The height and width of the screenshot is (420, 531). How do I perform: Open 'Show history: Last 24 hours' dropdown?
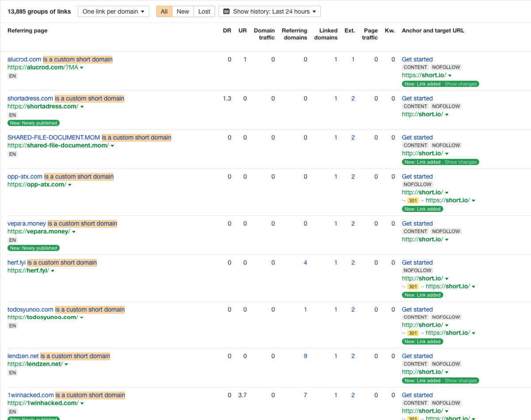pos(269,12)
